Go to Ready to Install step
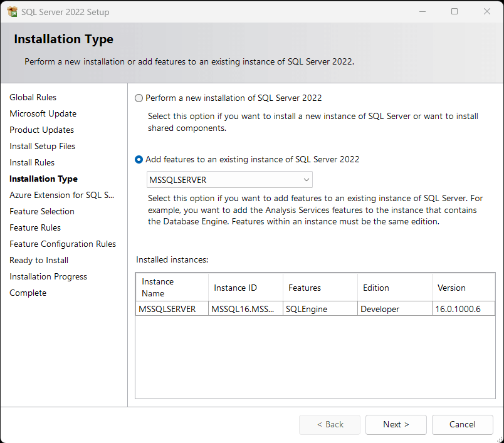This screenshot has height=443, width=504. 39,260
